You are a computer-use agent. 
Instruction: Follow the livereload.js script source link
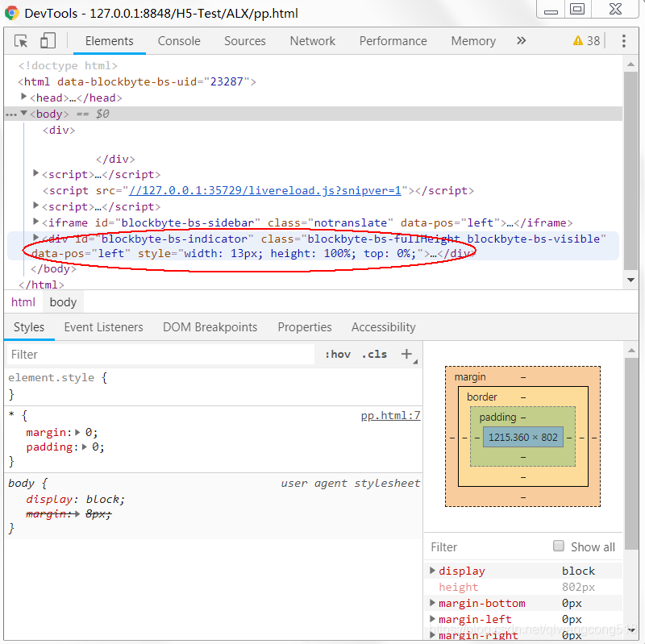pyautogui.click(x=265, y=190)
